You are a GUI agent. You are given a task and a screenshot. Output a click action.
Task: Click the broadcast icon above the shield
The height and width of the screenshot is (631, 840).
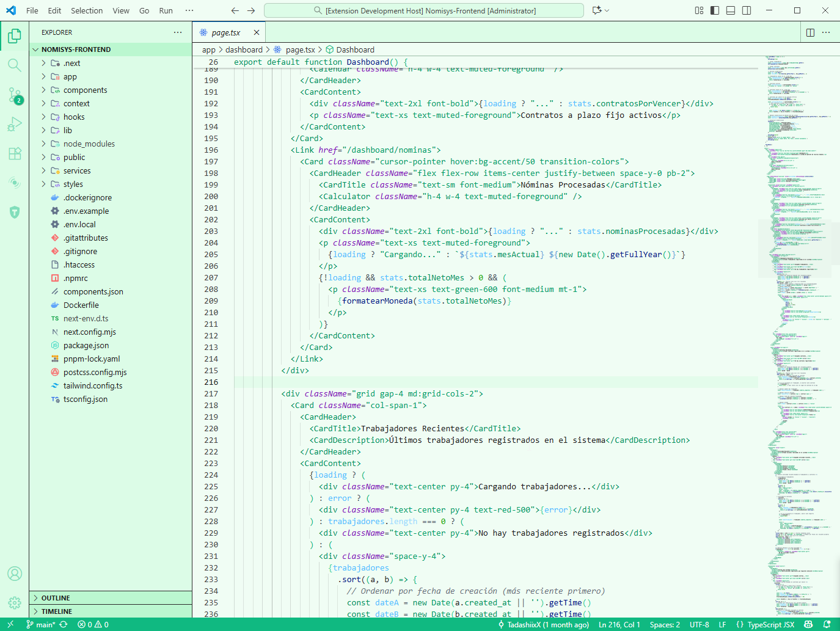click(15, 183)
